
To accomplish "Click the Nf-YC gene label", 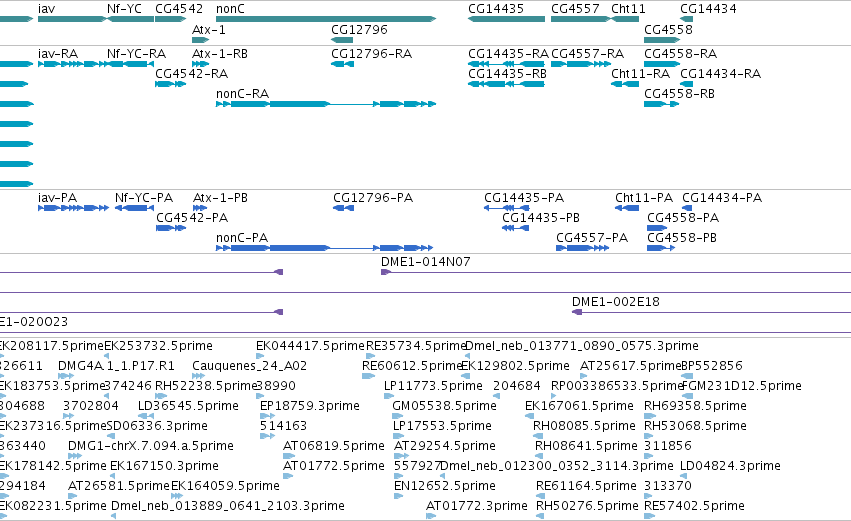I will tap(124, 9).
